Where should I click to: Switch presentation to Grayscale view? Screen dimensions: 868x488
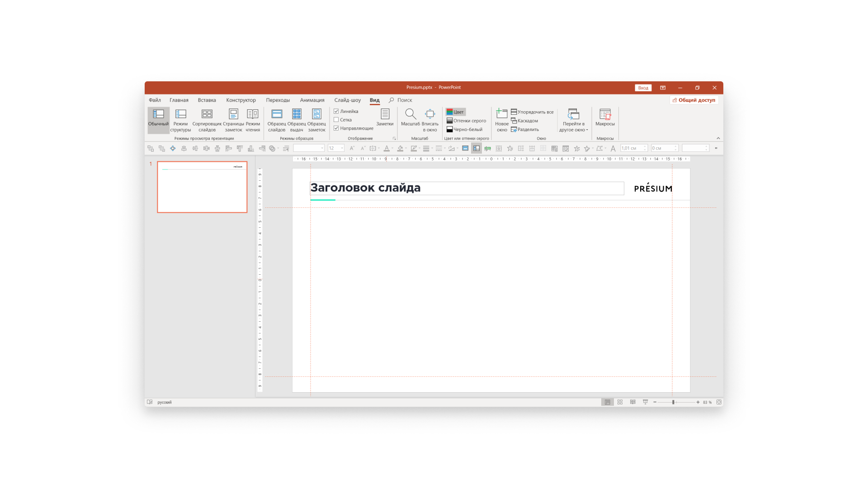[x=467, y=121]
